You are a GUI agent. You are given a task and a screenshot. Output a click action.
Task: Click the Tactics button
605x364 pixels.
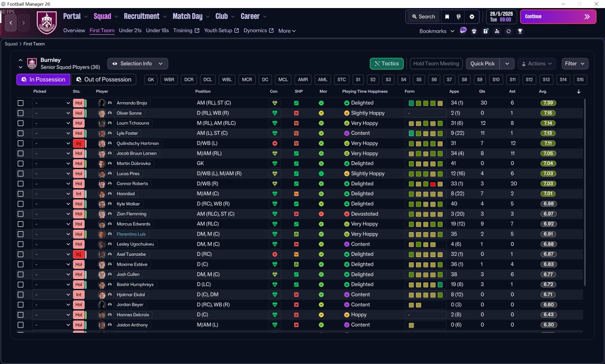pyautogui.click(x=387, y=63)
